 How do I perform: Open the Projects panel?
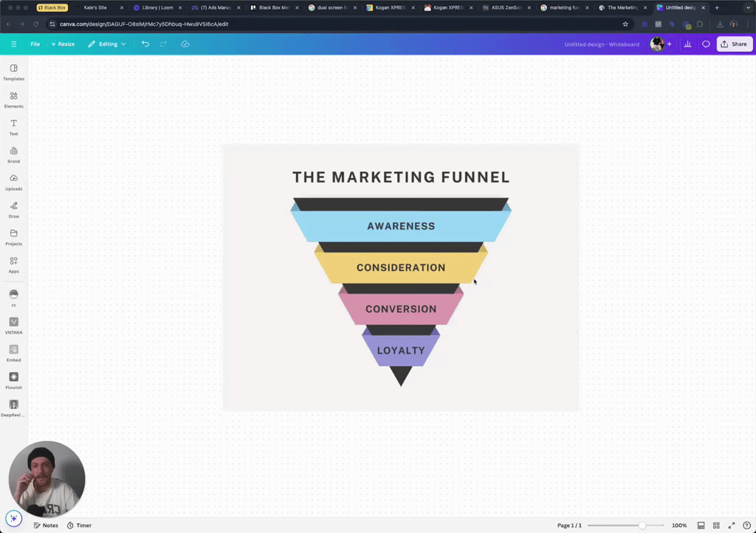13,235
